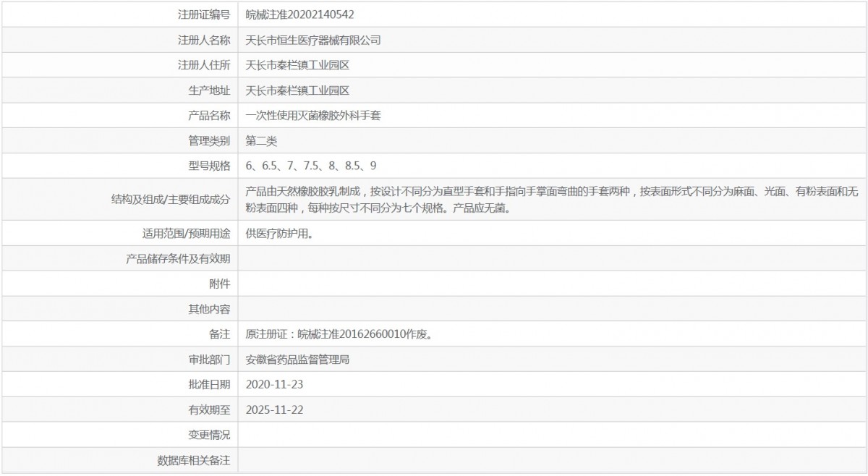The image size is (868, 476).
Task: Click the 型号规格 label
Action: (209, 166)
